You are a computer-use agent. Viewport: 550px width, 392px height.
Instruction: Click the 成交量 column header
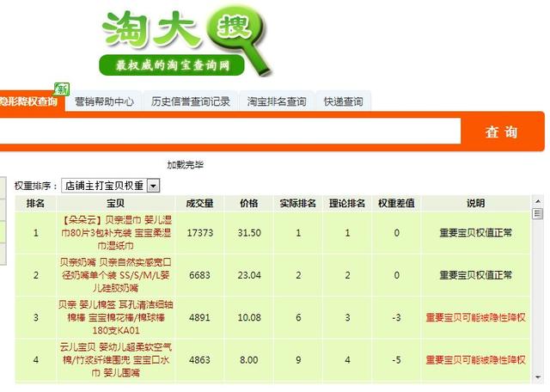(x=199, y=203)
